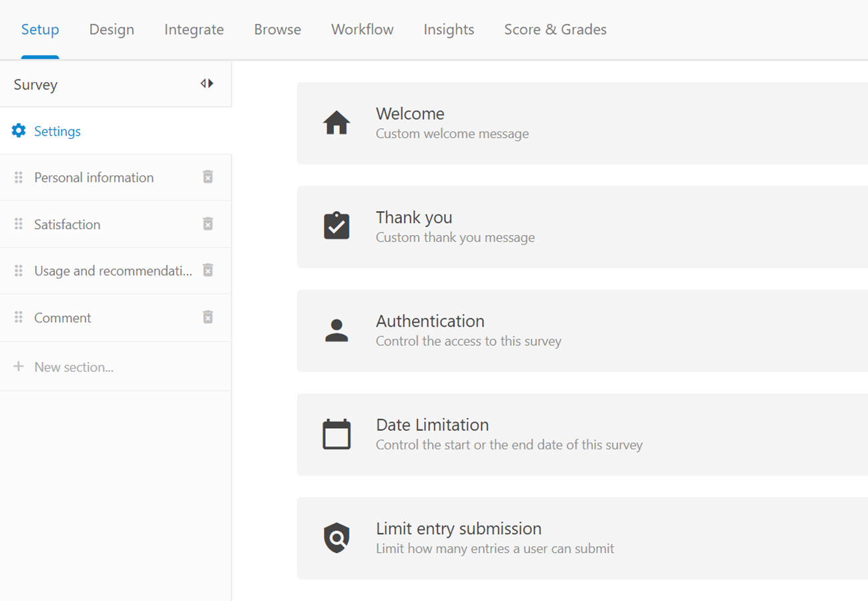The height and width of the screenshot is (601, 868).
Task: Click the Survey sidebar heading
Action: [35, 85]
